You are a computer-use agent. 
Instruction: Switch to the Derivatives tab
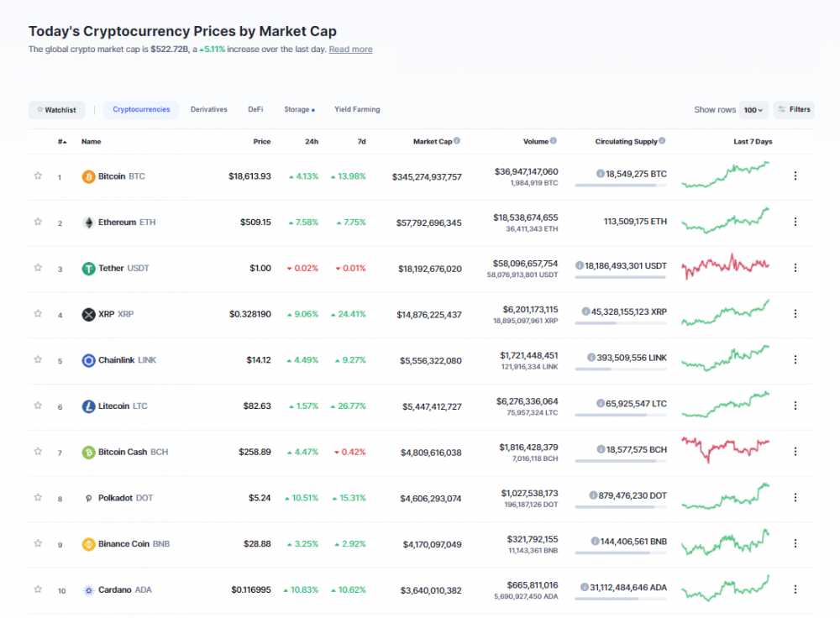coord(209,110)
